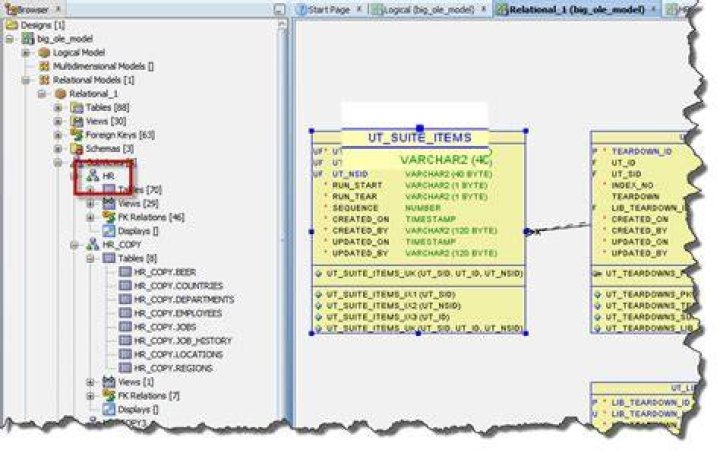Switch to the Start Page tab
720x453 pixels.
click(328, 10)
